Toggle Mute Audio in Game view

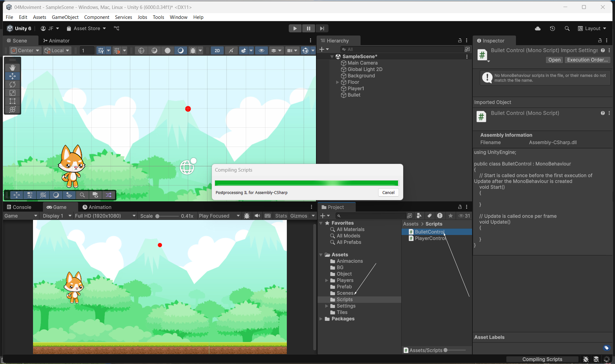click(x=257, y=216)
